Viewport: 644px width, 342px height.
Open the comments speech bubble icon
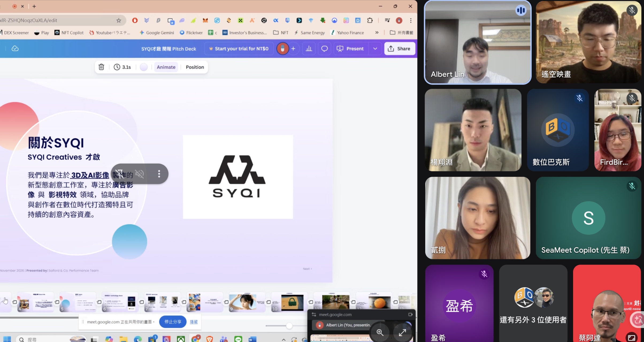tap(324, 48)
